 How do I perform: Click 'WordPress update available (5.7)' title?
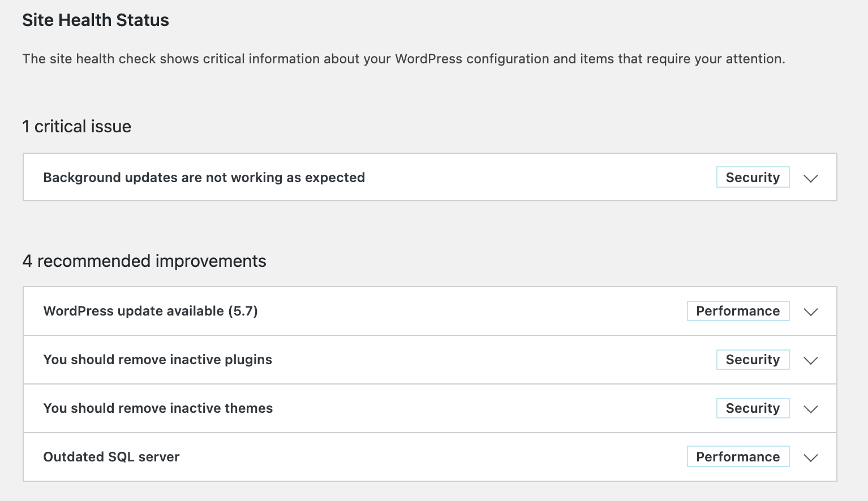click(151, 311)
